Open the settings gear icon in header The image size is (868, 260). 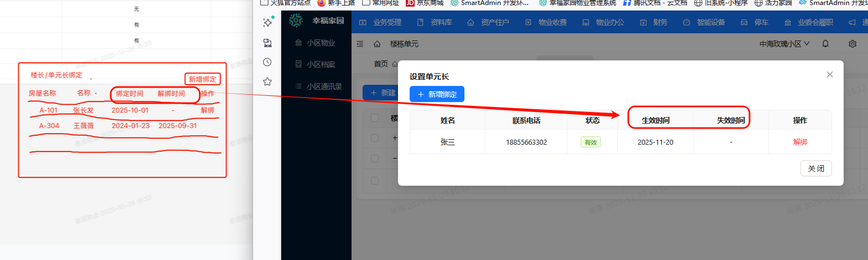[x=852, y=44]
